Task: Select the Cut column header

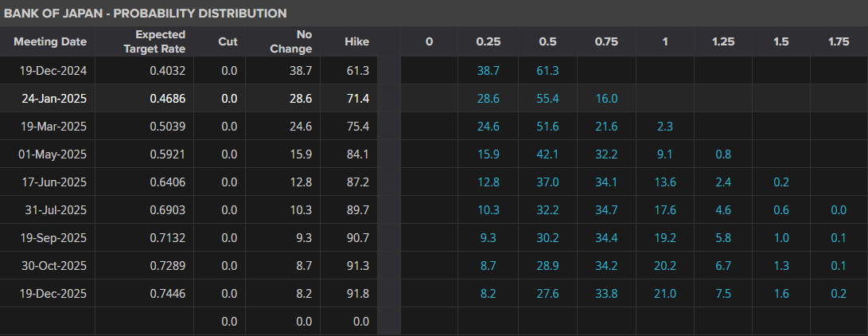Action: pyautogui.click(x=228, y=41)
